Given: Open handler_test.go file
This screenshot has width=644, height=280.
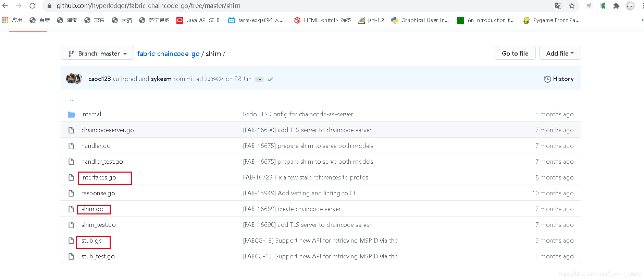Looking at the screenshot, I should click(x=102, y=162).
